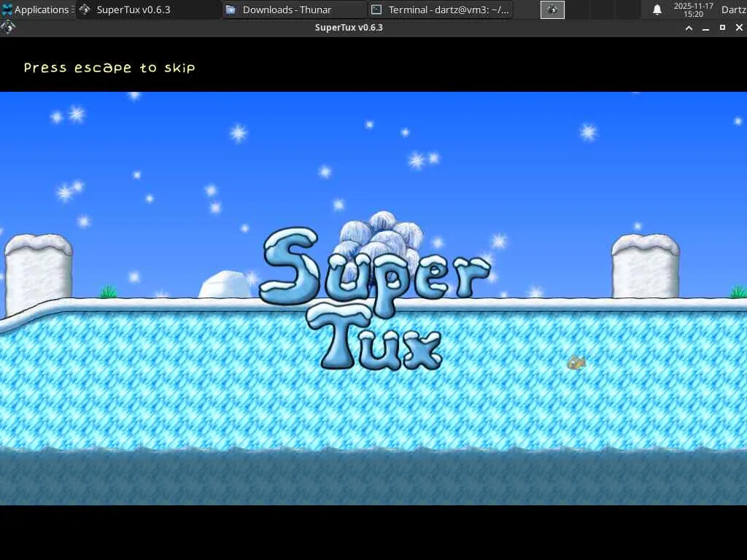This screenshot has width=747, height=560.
Task: Click the terminal icon in taskbar
Action: pyautogui.click(x=376, y=9)
